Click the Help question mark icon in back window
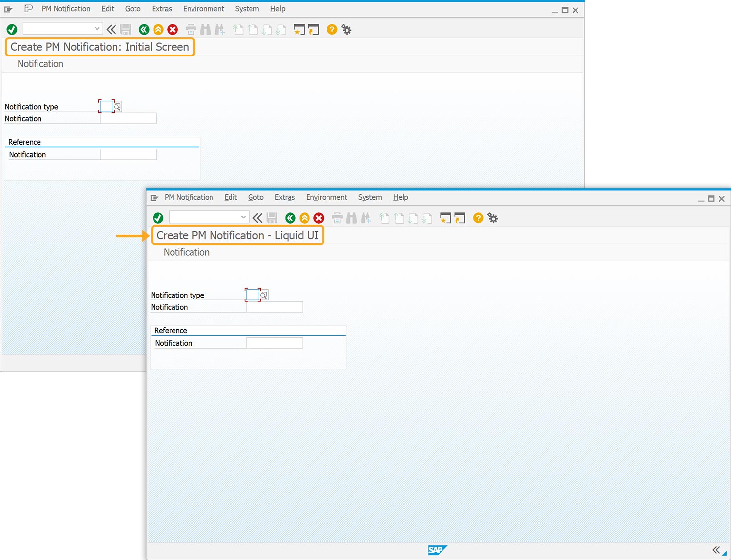 click(332, 30)
